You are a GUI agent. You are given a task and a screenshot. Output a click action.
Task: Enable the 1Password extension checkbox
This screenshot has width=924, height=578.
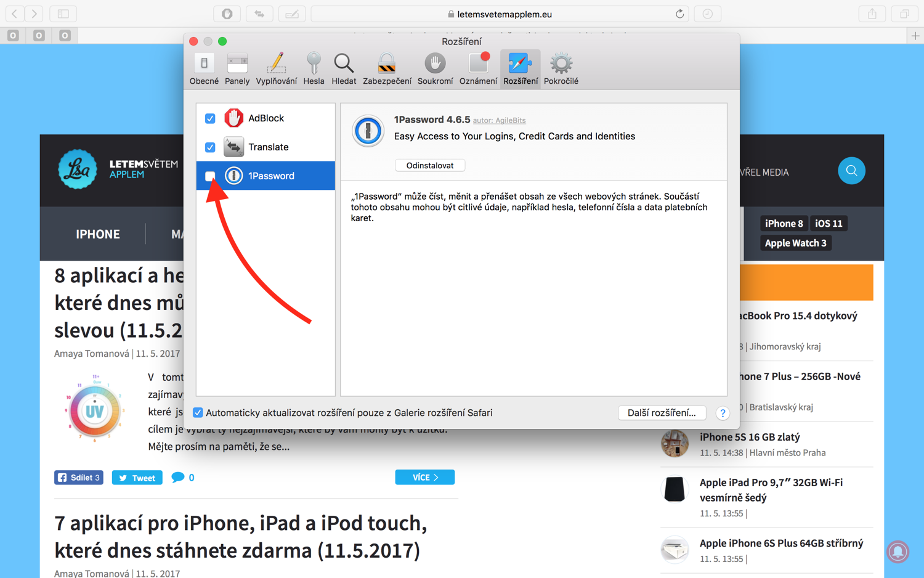(210, 176)
